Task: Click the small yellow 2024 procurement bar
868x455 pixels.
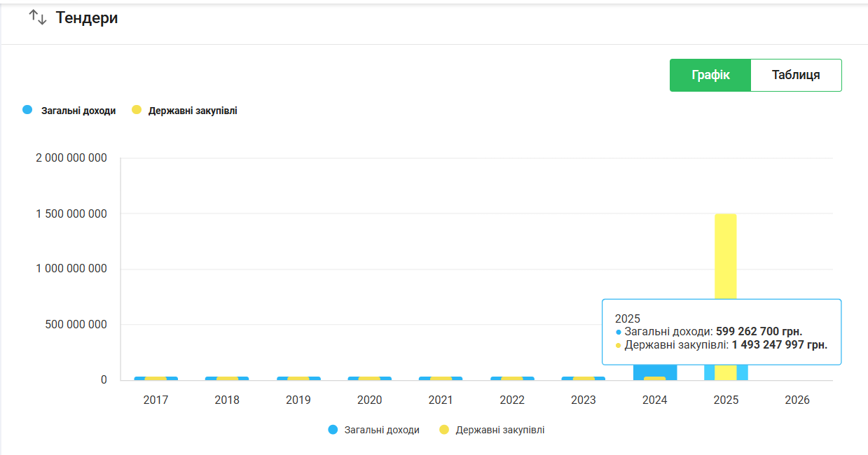Action: click(x=654, y=379)
